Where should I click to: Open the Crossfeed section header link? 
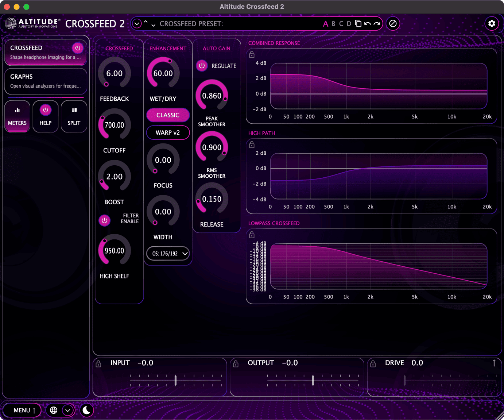[119, 49]
